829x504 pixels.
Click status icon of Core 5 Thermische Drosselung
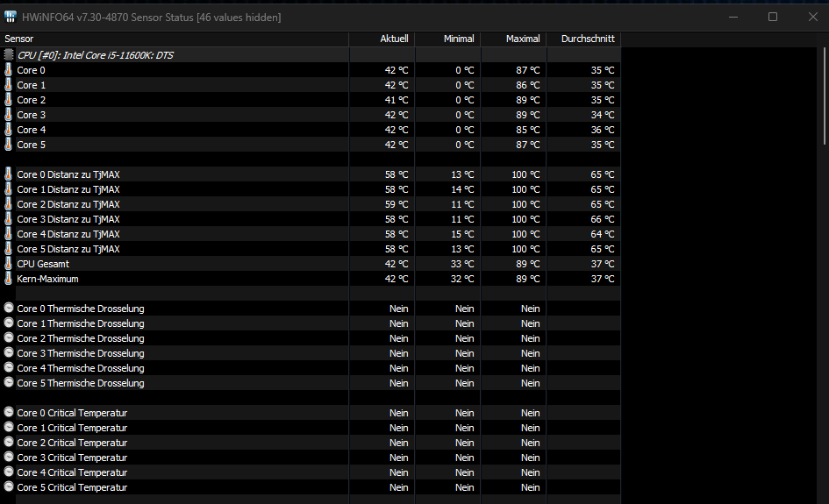9,382
